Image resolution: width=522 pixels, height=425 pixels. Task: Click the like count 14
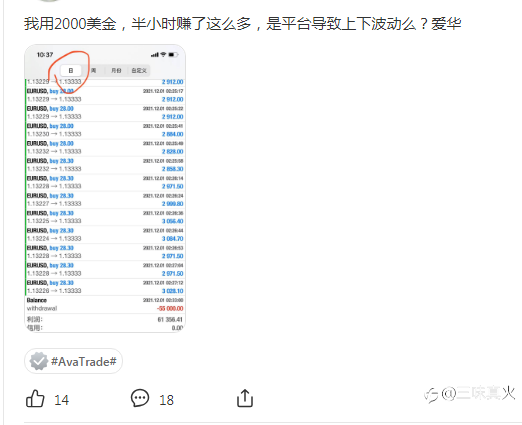[x=62, y=400]
